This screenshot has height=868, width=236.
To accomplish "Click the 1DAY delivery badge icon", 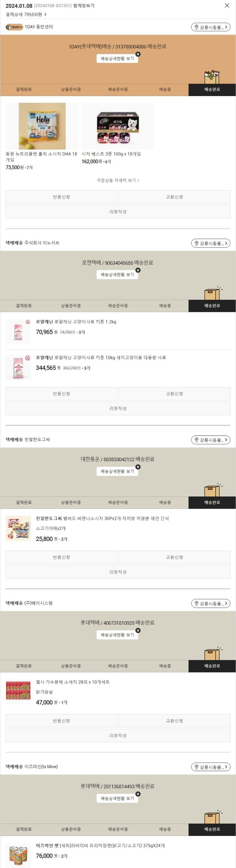I will point(14,27).
